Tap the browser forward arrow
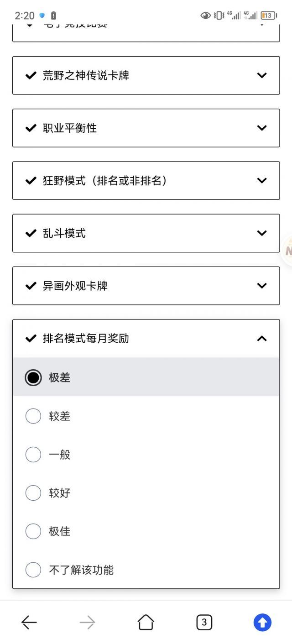 tap(87, 622)
